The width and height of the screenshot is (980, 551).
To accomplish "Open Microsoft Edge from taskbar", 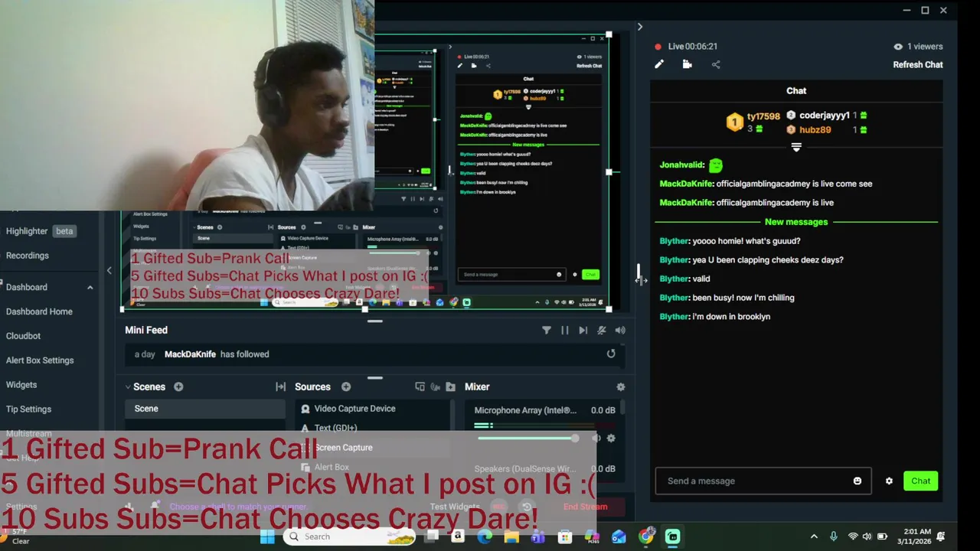I will (485, 536).
